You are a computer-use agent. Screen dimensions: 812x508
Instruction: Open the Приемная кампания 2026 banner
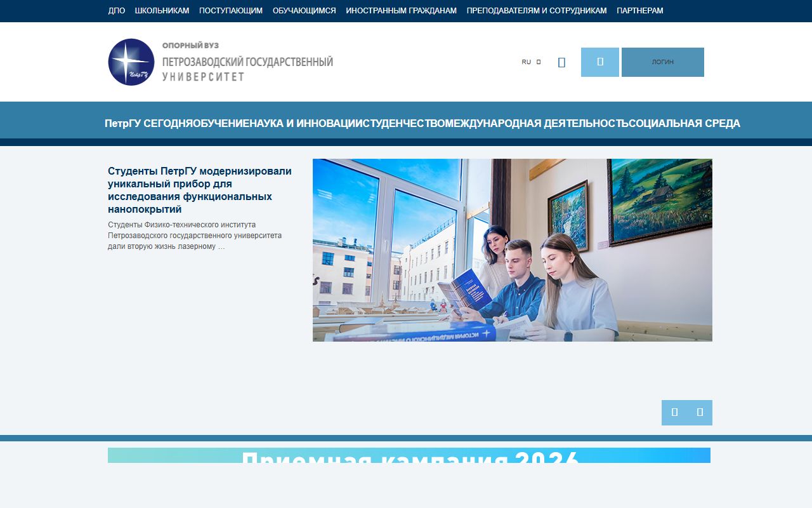coord(409,455)
